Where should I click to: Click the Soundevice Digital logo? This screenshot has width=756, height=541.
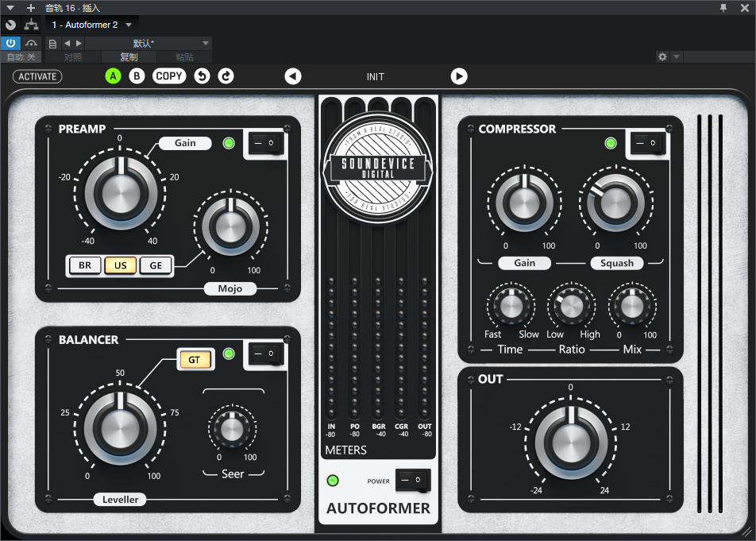pyautogui.click(x=378, y=168)
